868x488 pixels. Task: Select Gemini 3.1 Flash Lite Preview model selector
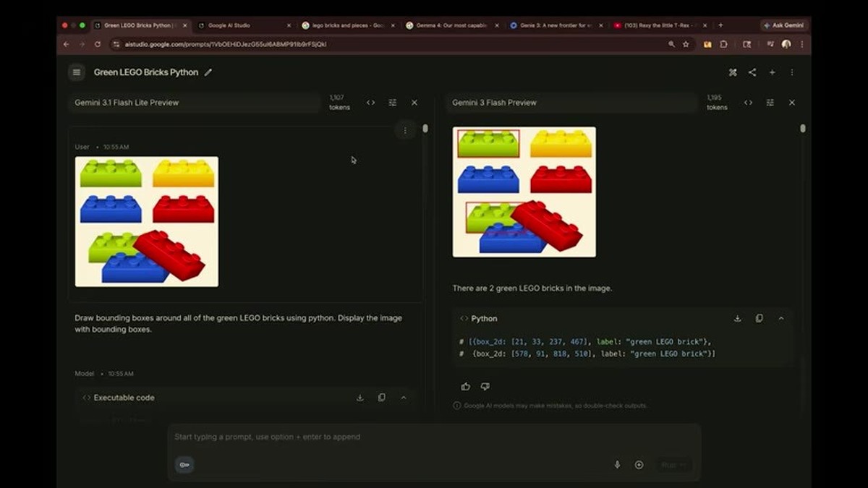[194, 103]
